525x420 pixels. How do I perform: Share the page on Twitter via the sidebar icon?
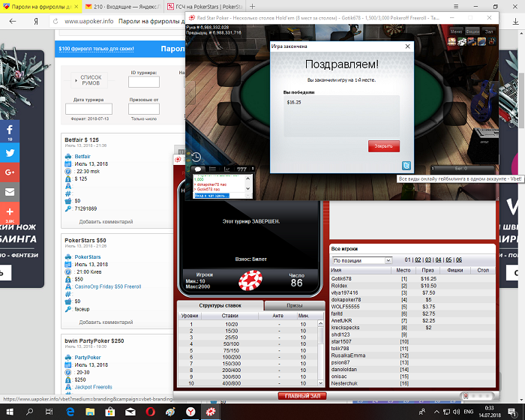tap(10, 153)
